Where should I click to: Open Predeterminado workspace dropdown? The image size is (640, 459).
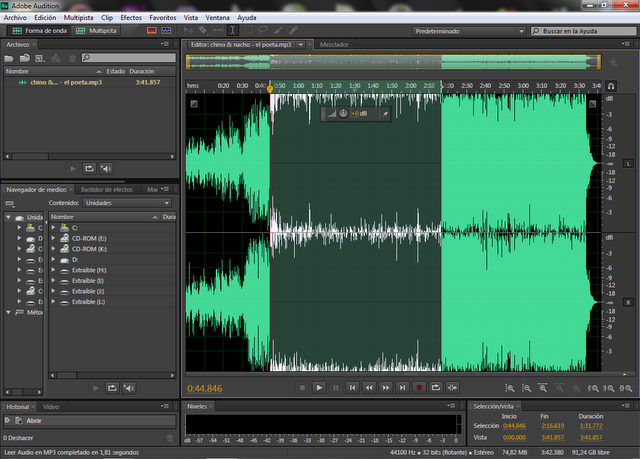click(x=469, y=31)
